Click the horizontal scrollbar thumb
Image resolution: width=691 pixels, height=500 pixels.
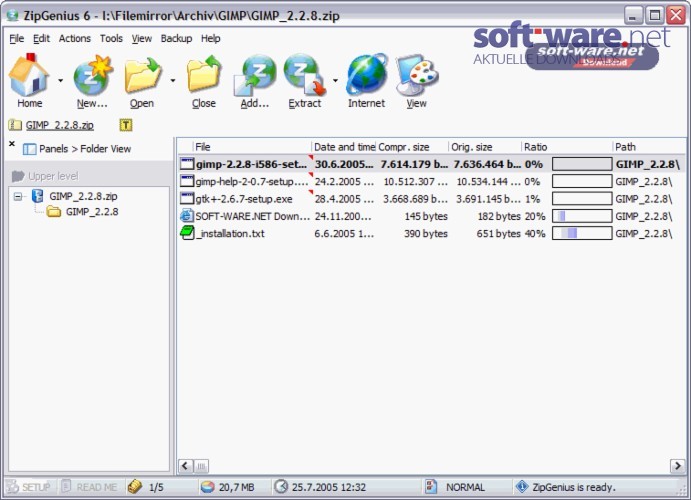pyautogui.click(x=201, y=466)
